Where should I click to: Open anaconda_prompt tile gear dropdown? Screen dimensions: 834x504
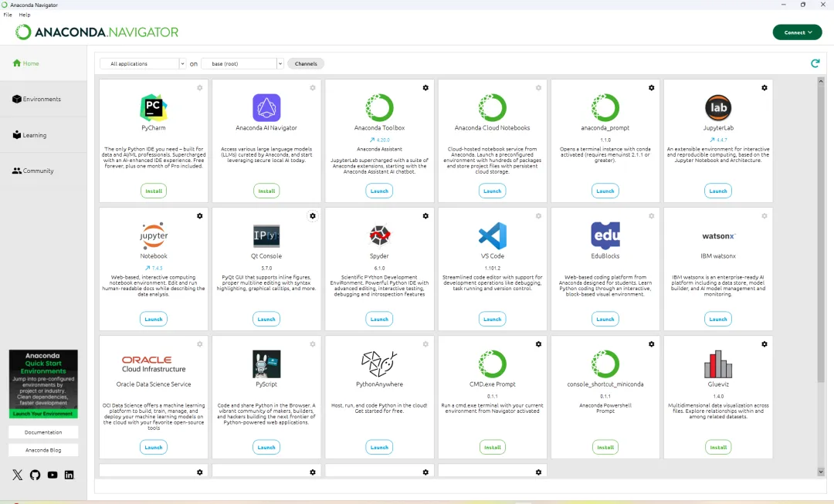pyautogui.click(x=652, y=88)
